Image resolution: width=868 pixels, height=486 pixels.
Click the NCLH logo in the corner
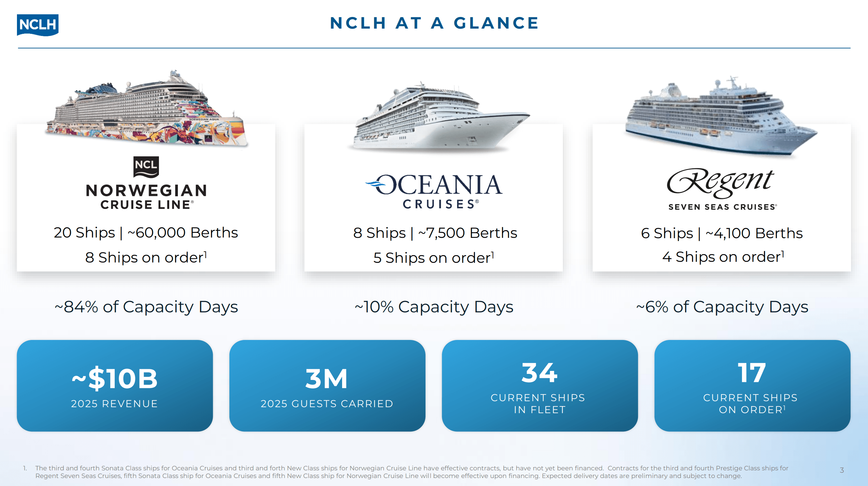click(x=38, y=25)
